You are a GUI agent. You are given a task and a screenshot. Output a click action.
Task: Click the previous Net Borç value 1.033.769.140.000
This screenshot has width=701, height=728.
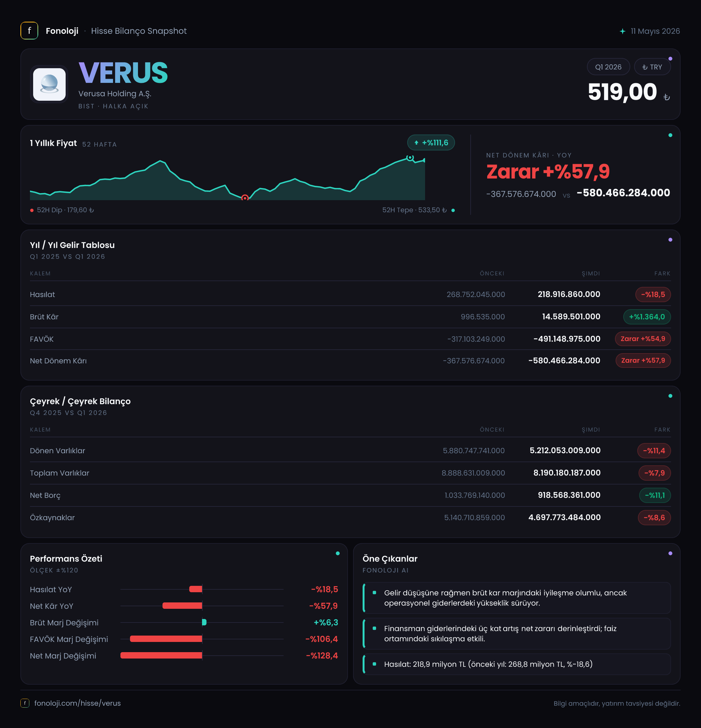point(475,495)
